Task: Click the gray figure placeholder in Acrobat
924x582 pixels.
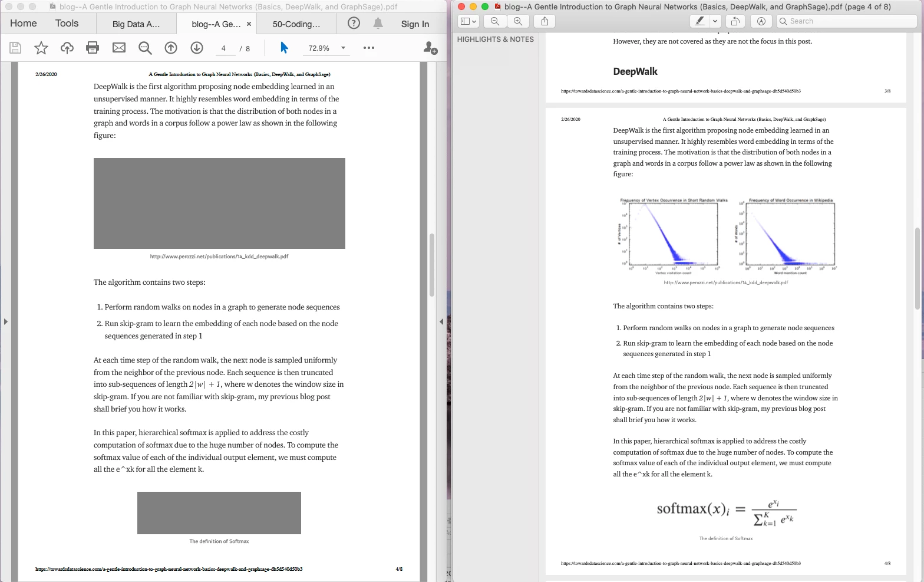Action: [x=219, y=203]
